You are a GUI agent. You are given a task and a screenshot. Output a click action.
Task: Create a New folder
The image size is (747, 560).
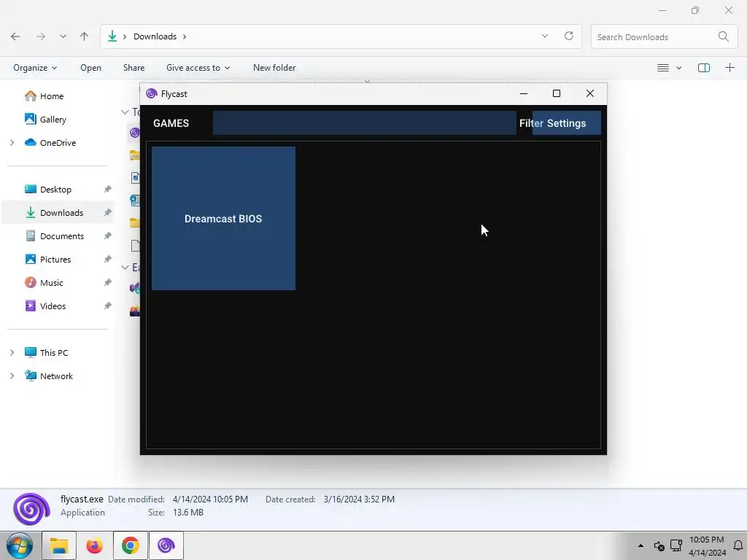coord(274,68)
